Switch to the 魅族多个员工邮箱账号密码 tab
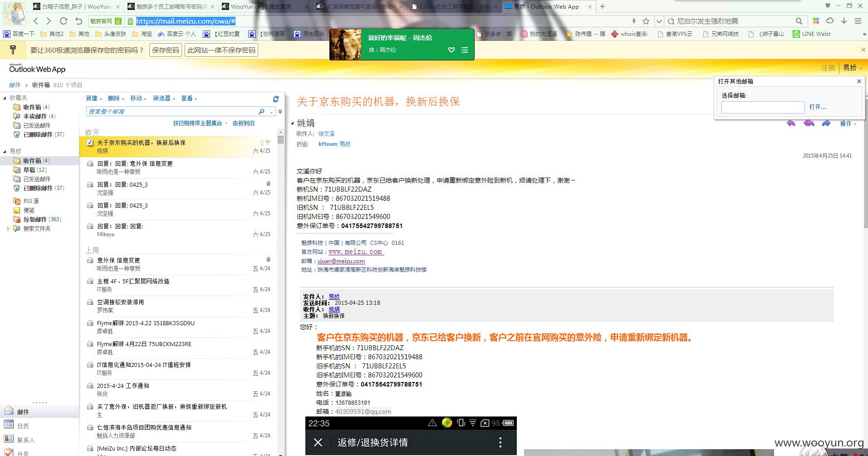The width and height of the screenshot is (868, 456). [x=171, y=6]
